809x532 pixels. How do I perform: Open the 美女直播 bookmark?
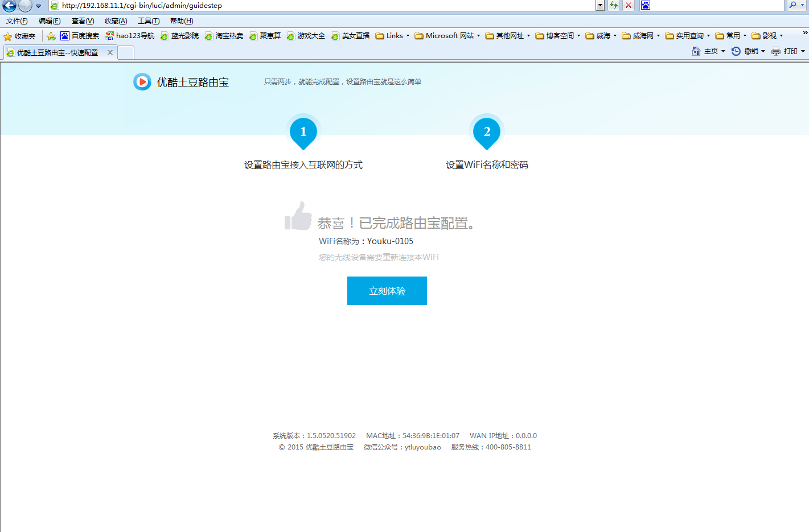pos(350,36)
